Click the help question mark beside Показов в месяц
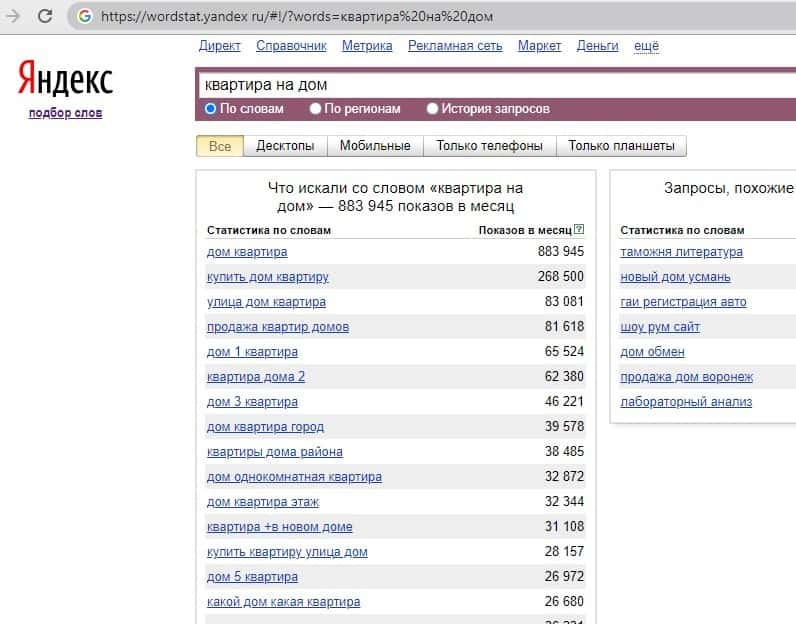This screenshot has height=624, width=796. (x=579, y=230)
